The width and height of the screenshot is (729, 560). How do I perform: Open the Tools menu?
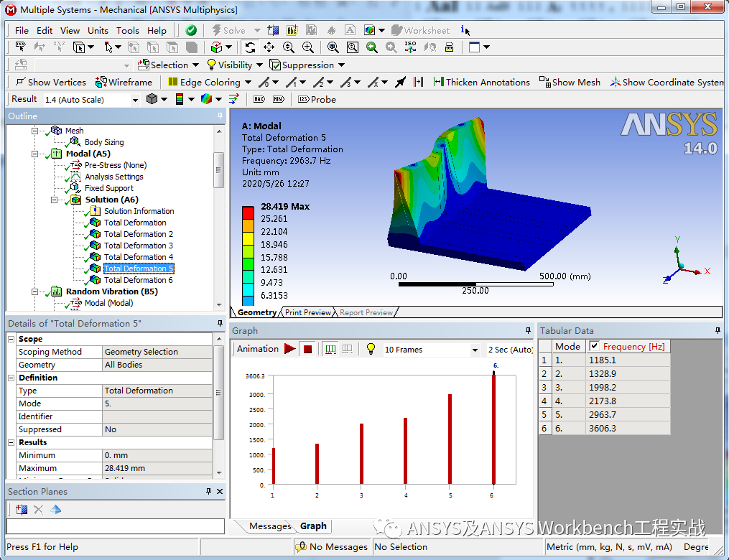127,31
